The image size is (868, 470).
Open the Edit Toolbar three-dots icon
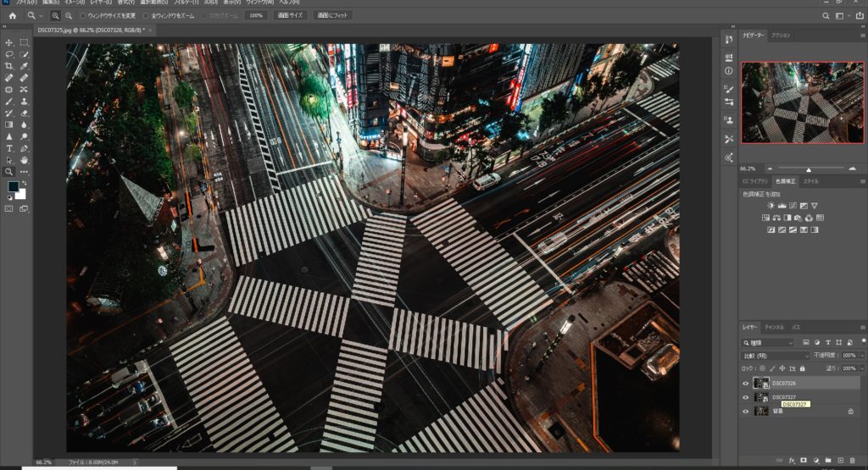click(24, 171)
